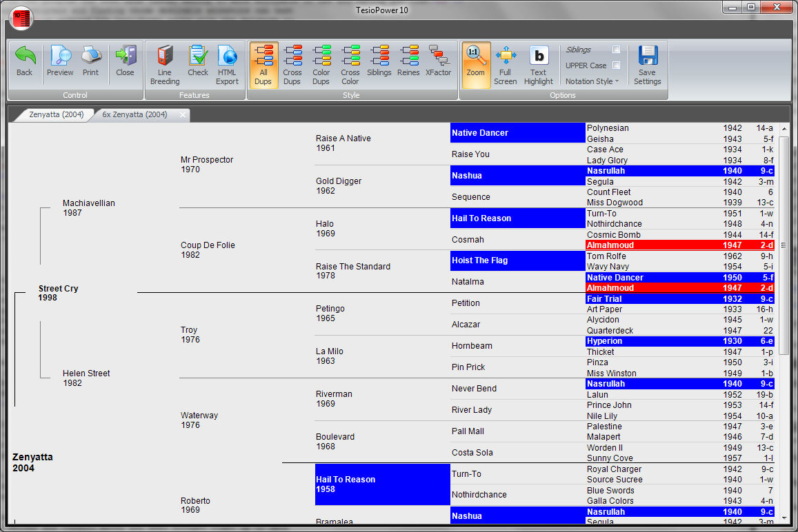Click the pedigree scrollbar down arrow
This screenshot has width=798, height=532.
(784, 518)
